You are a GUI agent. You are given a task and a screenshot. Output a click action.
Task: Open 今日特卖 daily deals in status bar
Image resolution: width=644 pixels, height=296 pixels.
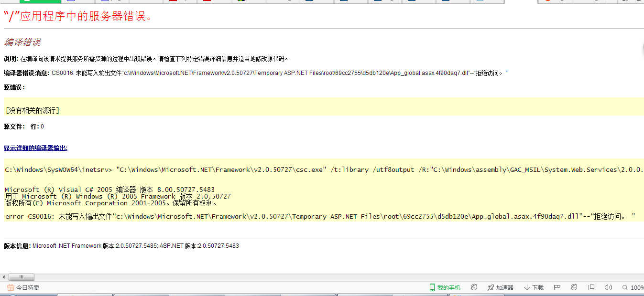[23, 287]
